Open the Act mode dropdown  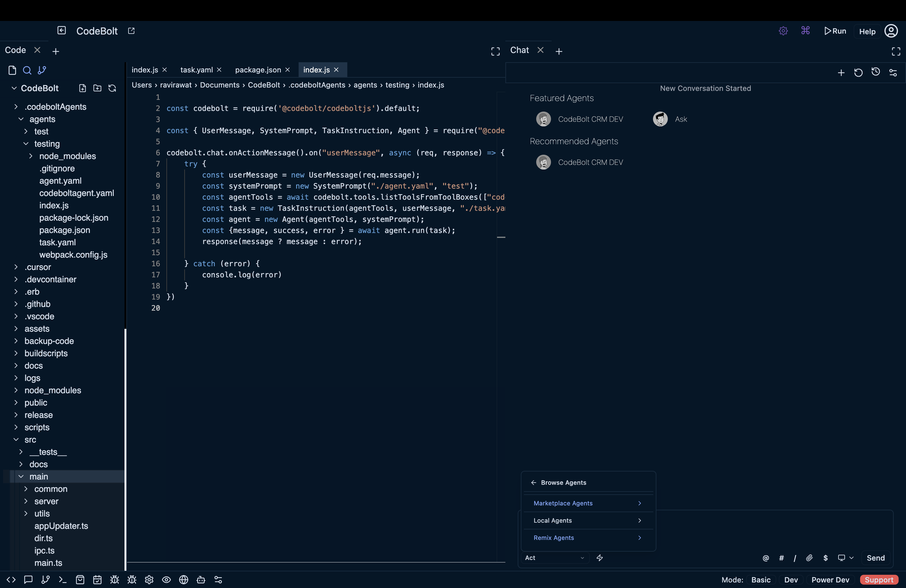[x=555, y=557]
